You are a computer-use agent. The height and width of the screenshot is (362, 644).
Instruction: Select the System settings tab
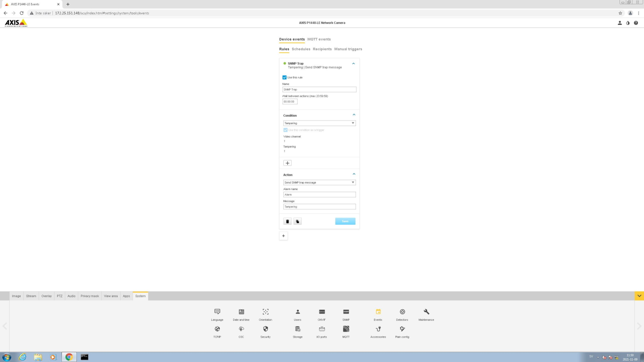pos(140,296)
